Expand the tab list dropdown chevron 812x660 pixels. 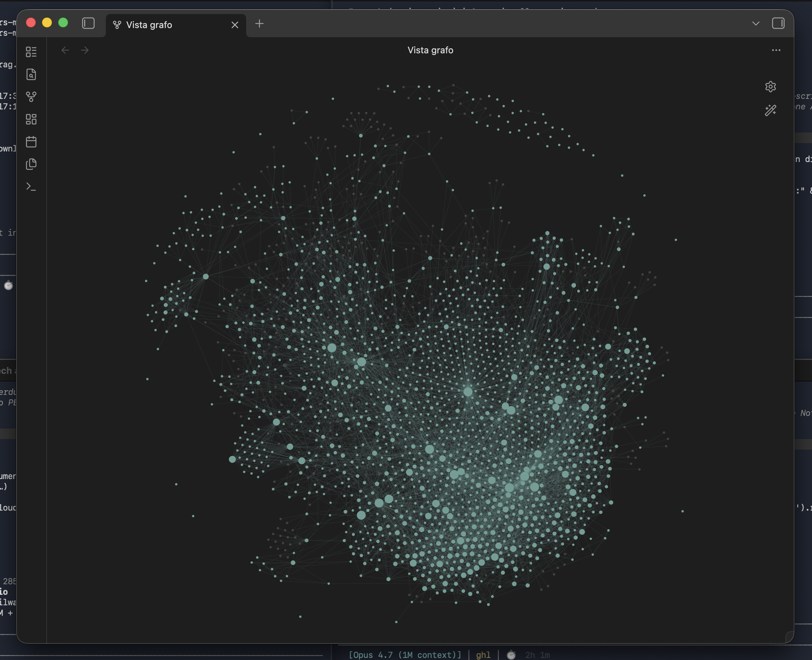(755, 23)
